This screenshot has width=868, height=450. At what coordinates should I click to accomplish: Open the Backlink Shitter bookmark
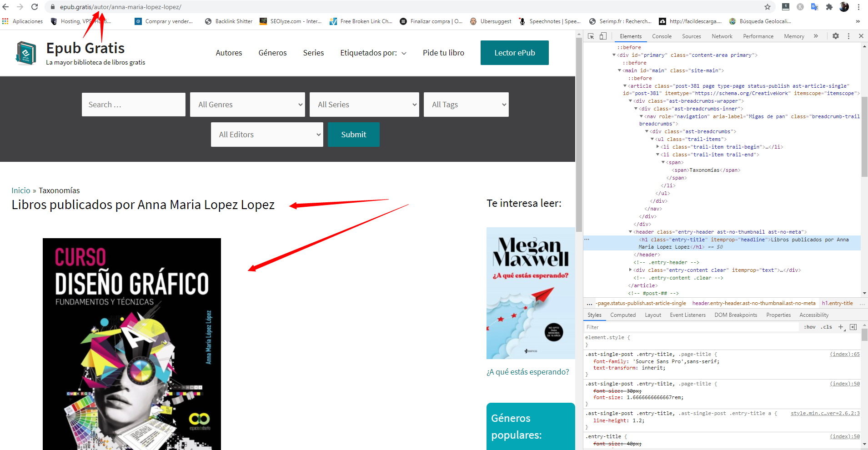coord(229,21)
